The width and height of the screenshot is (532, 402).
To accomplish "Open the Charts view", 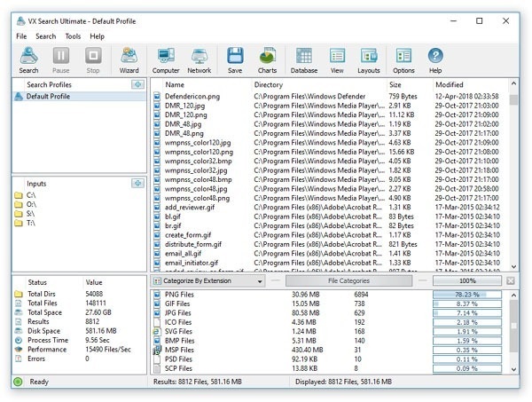I will point(267,59).
